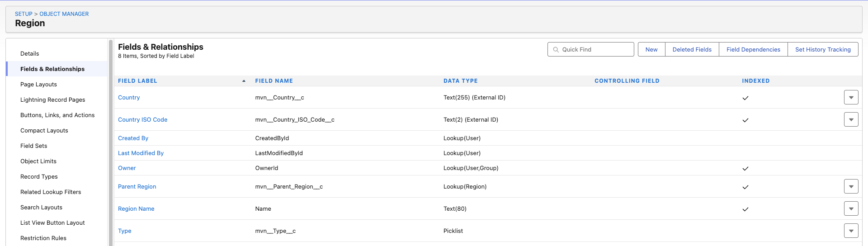Click the mvn__Country__c field name
Screen dimensions: 868x246
(279, 97)
